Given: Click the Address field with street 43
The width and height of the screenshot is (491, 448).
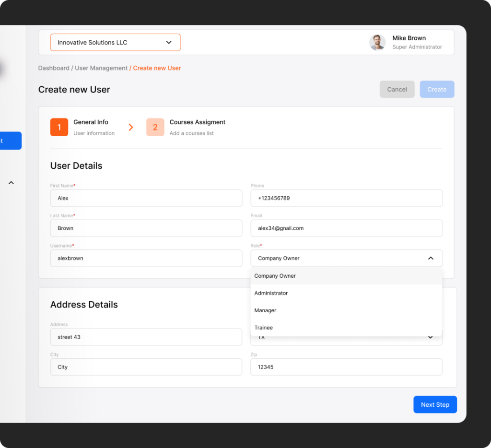Looking at the screenshot, I should tap(146, 337).
